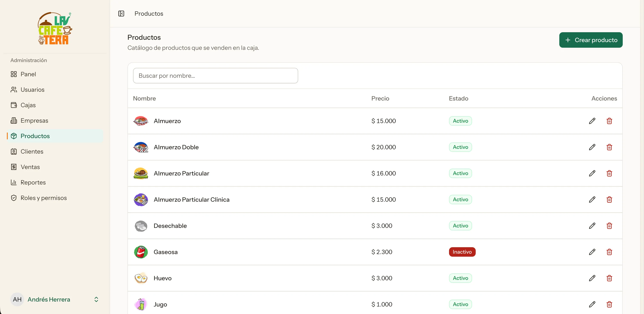Edit the Almuerzo Particular row
Screen dimensions: 644x314
(592, 173)
